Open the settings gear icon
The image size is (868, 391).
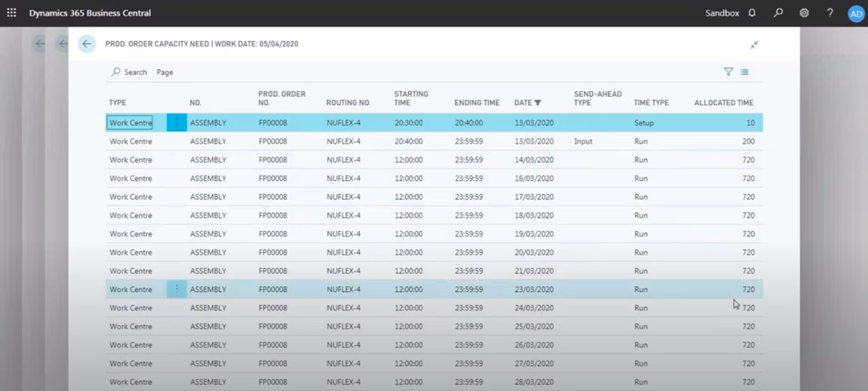coord(804,13)
